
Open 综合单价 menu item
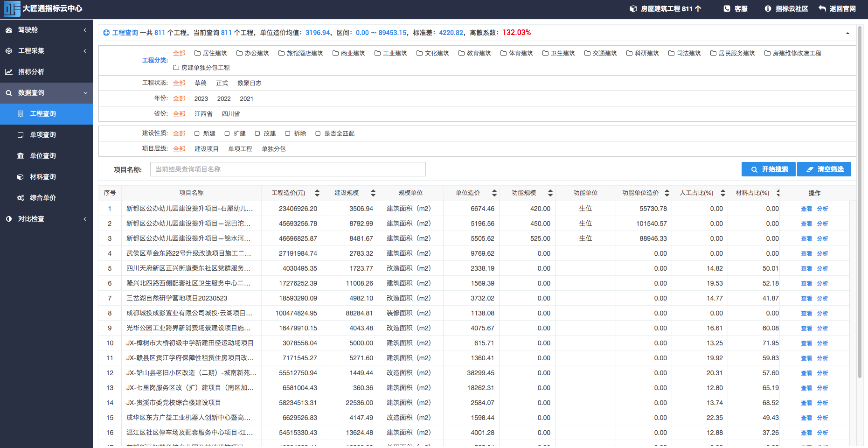point(47,198)
